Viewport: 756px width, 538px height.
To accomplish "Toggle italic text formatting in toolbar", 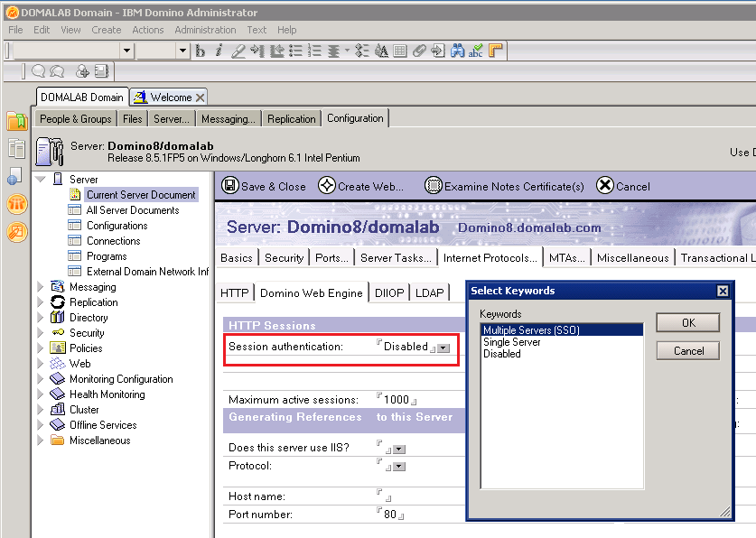I will pos(219,51).
